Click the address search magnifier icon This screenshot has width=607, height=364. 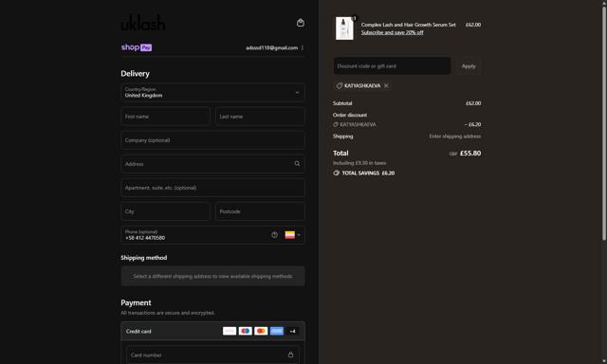coord(297,164)
